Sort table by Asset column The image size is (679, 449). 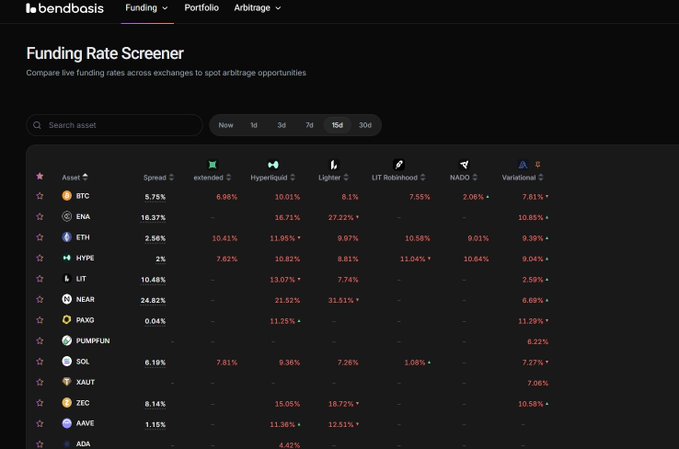[75, 177]
